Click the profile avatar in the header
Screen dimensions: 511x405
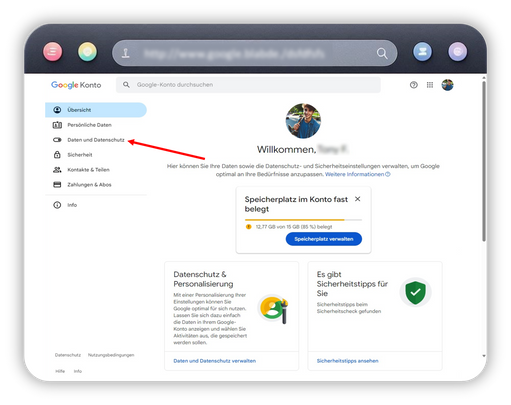click(447, 85)
